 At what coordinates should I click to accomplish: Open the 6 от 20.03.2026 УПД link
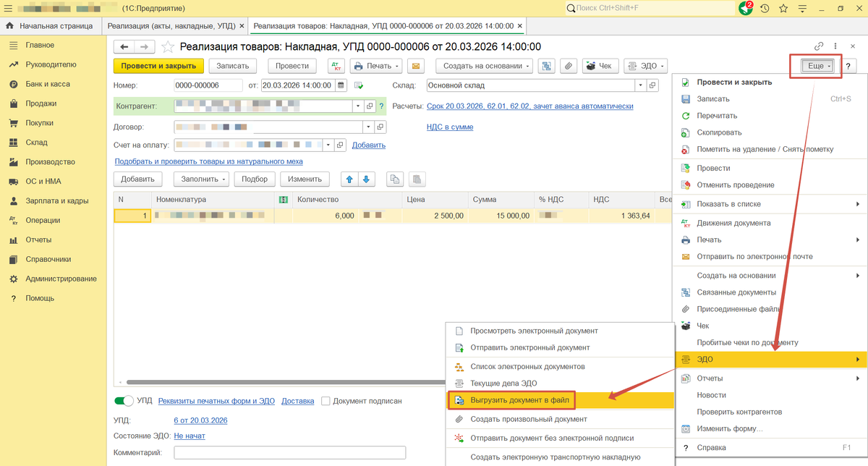coord(201,420)
